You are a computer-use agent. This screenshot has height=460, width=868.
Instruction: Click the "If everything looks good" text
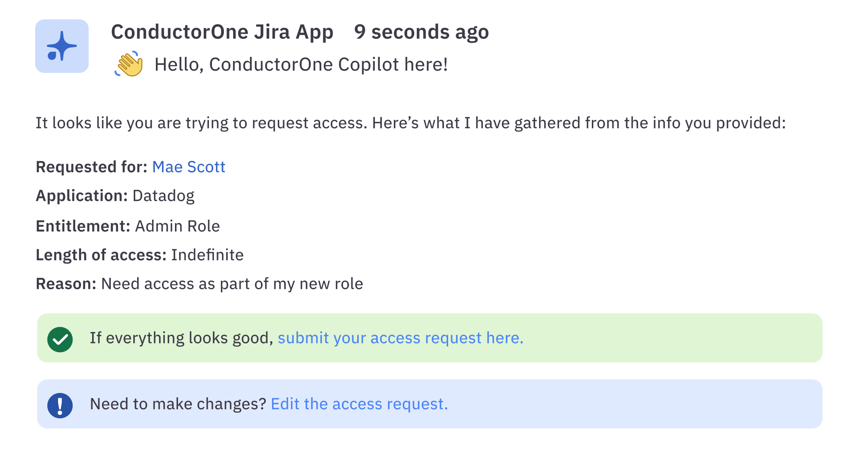coord(181,338)
